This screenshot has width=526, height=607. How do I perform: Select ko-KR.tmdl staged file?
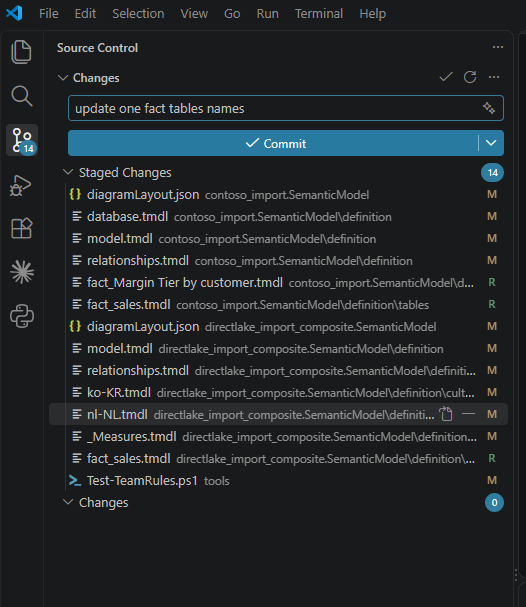click(278, 392)
